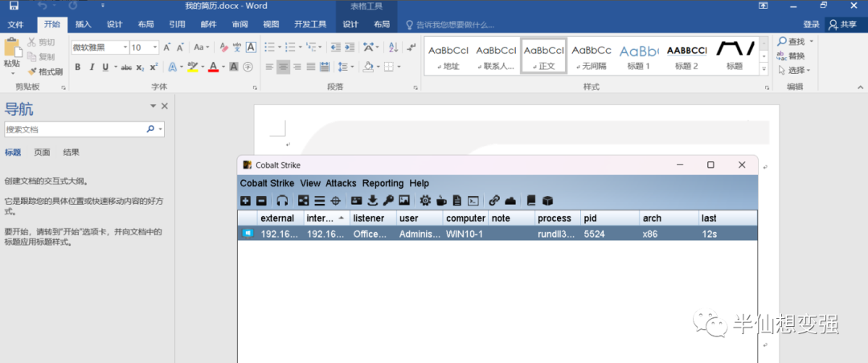Sort sessions by pid column header
The width and height of the screenshot is (868, 363).
click(x=609, y=218)
